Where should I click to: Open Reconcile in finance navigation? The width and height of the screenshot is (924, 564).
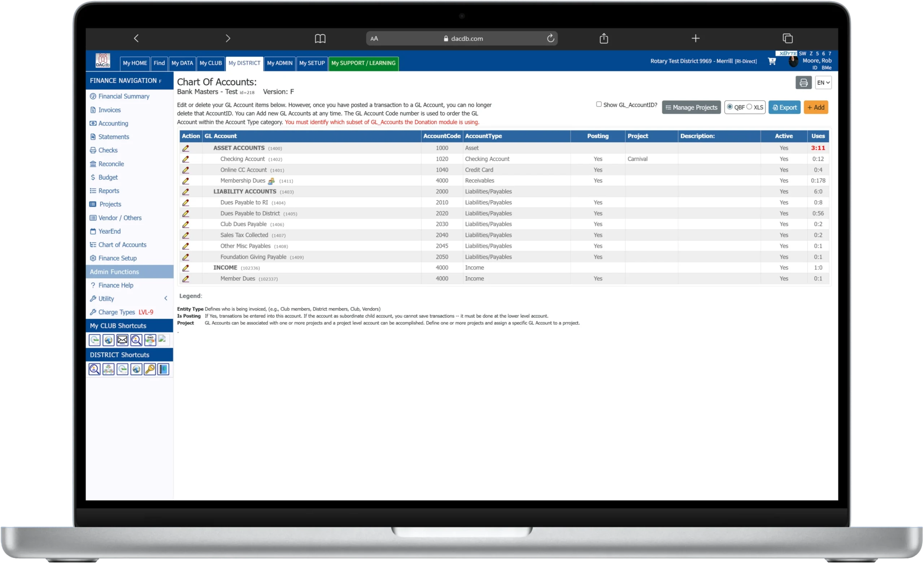pyautogui.click(x=111, y=164)
